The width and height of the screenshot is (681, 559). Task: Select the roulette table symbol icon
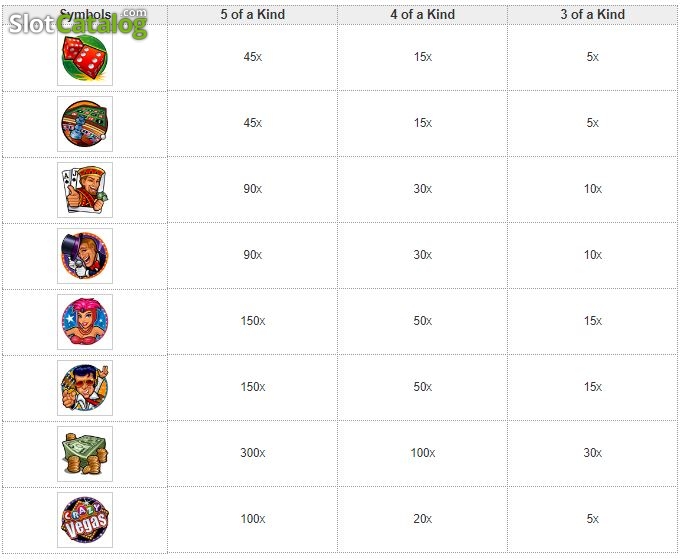click(85, 124)
